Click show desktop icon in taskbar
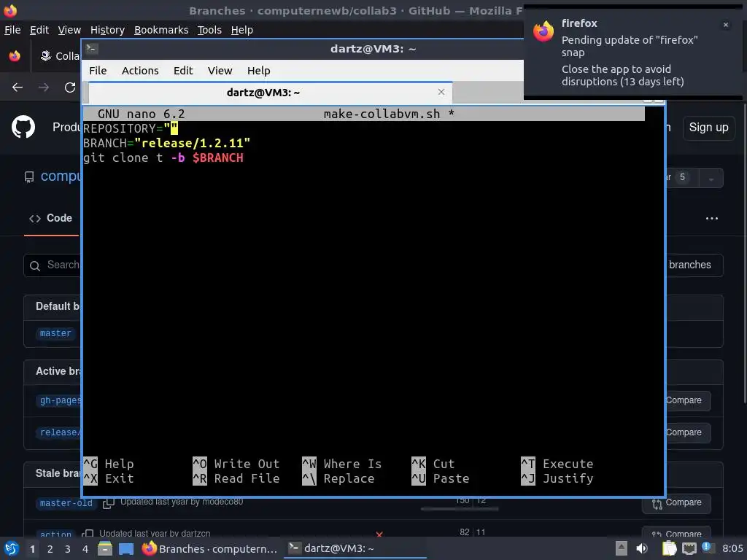747x560 pixels. [125, 548]
